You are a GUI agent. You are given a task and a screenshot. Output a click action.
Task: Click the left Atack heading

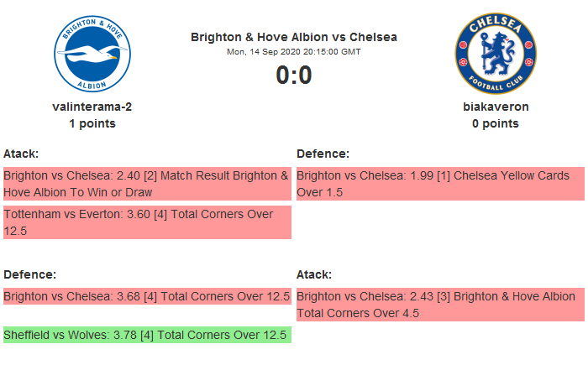coord(21,154)
